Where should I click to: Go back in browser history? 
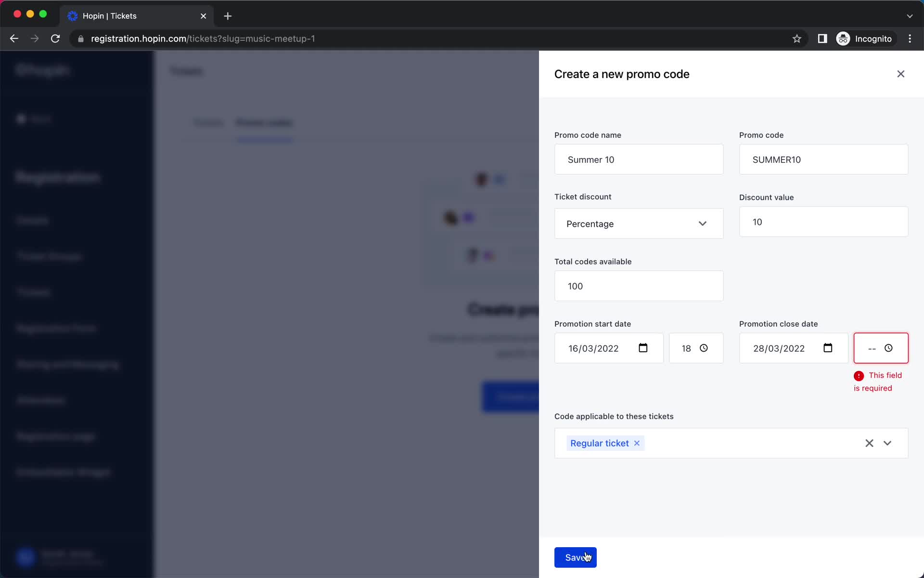click(x=14, y=39)
